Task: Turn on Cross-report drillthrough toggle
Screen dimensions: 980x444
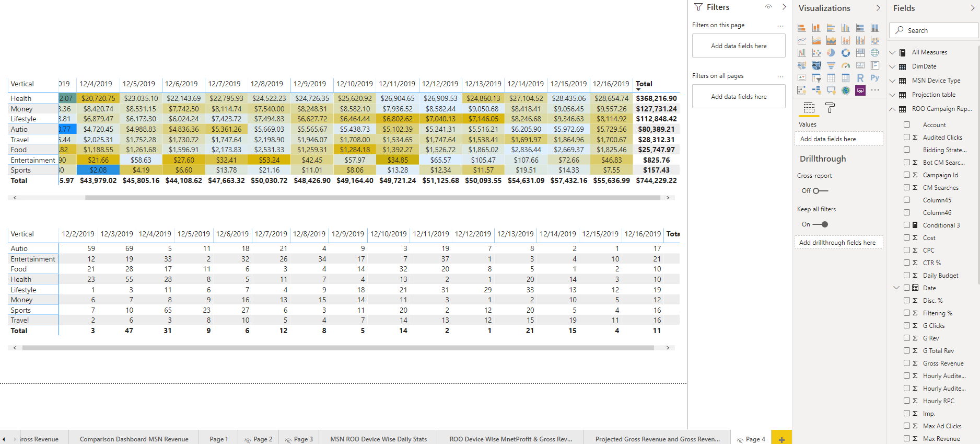Action: 821,191
